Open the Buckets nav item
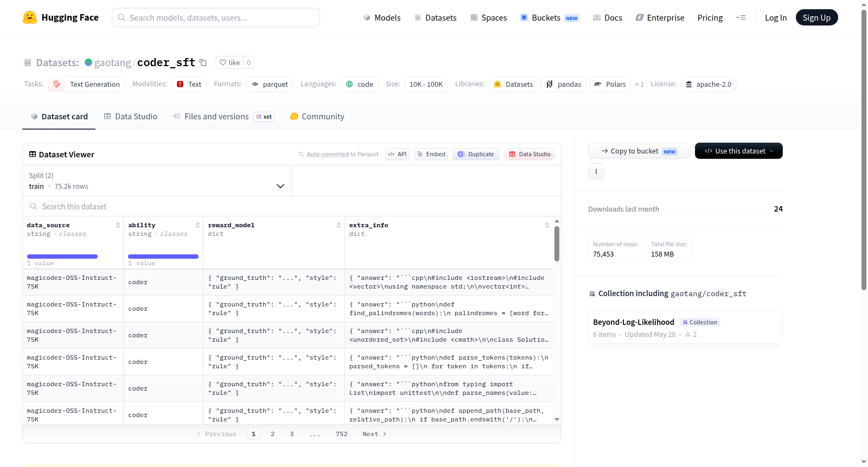This screenshot has width=868, height=467. click(x=549, y=17)
